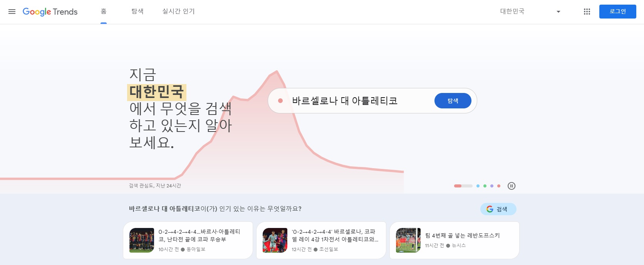
Task: Select the 홈 tab
Action: click(x=103, y=12)
